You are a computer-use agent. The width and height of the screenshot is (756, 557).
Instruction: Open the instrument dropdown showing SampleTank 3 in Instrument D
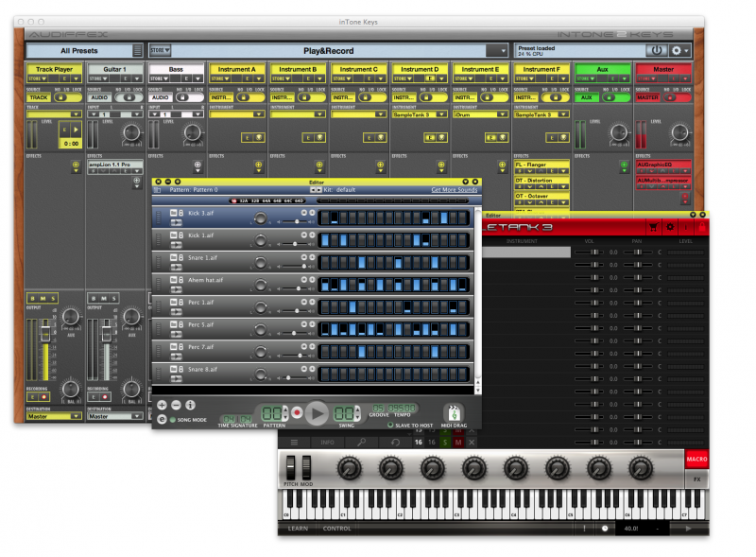click(419, 114)
